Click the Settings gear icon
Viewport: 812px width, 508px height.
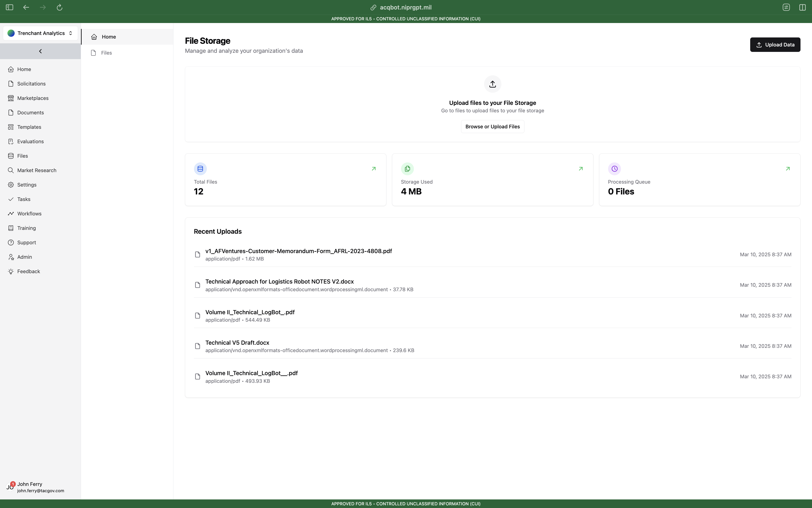[x=11, y=185]
